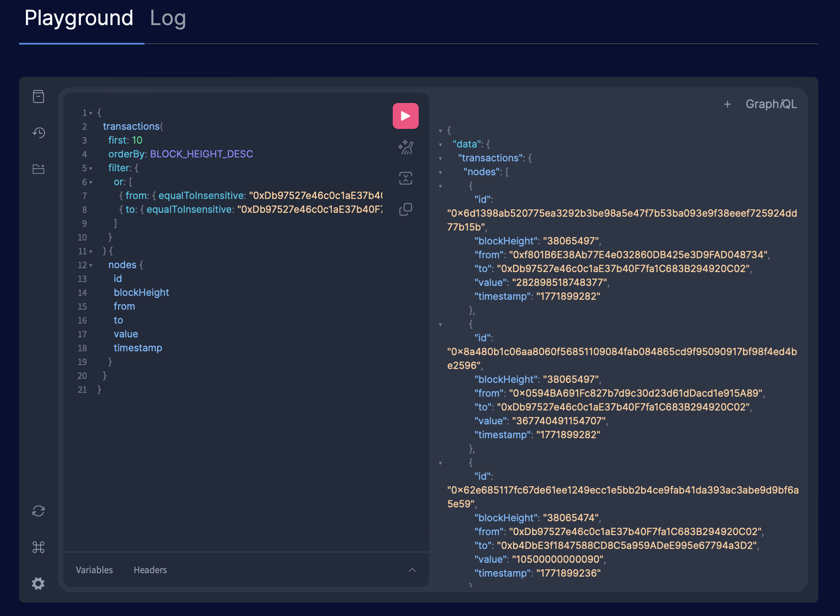The height and width of the screenshot is (616, 840).
Task: Switch to the Log tab
Action: coord(168,18)
